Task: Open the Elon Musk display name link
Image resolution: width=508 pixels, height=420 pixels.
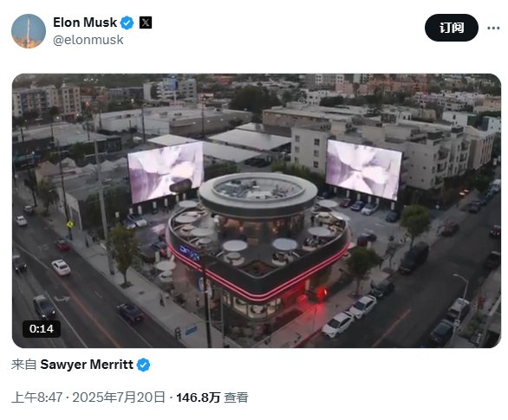Action: point(85,23)
